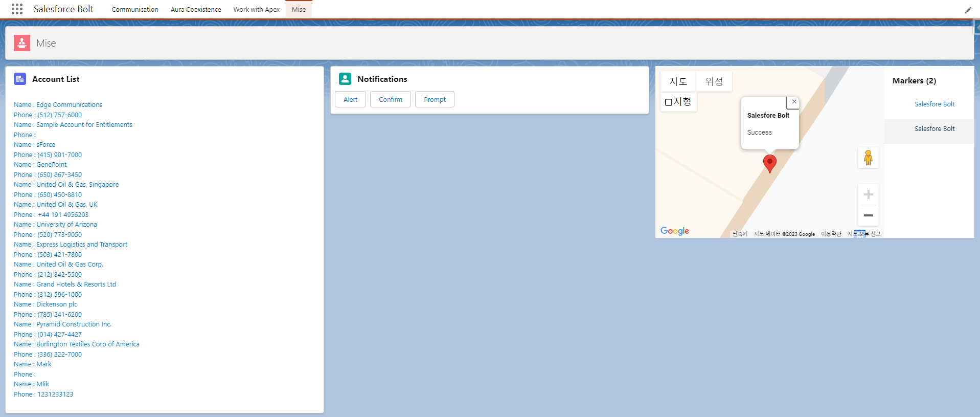Click Name : sForce
Viewport: 980px width, 417px height.
[34, 145]
